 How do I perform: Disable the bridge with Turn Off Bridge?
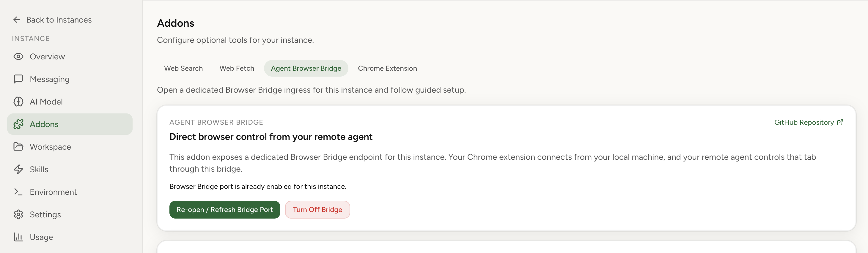317,209
